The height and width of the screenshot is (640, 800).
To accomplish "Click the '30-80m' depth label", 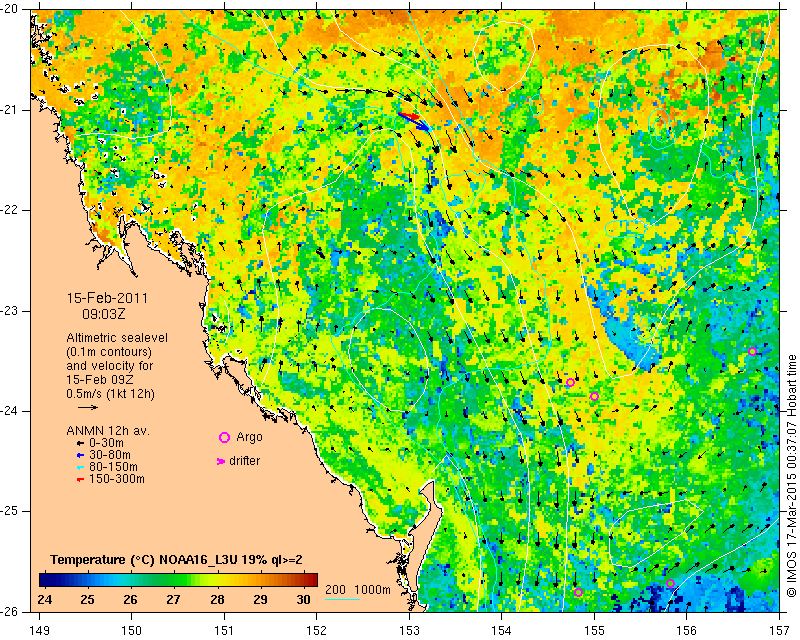I will (x=110, y=455).
